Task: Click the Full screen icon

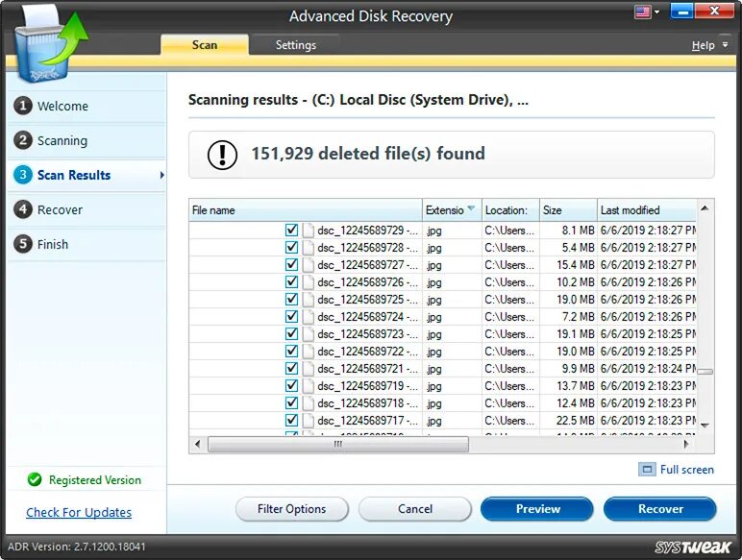Action: [x=647, y=469]
